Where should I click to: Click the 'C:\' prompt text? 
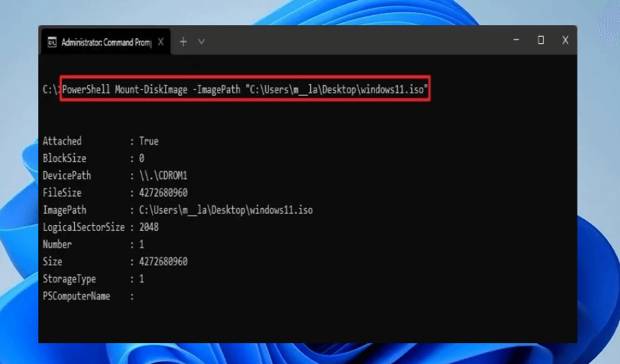[50, 89]
